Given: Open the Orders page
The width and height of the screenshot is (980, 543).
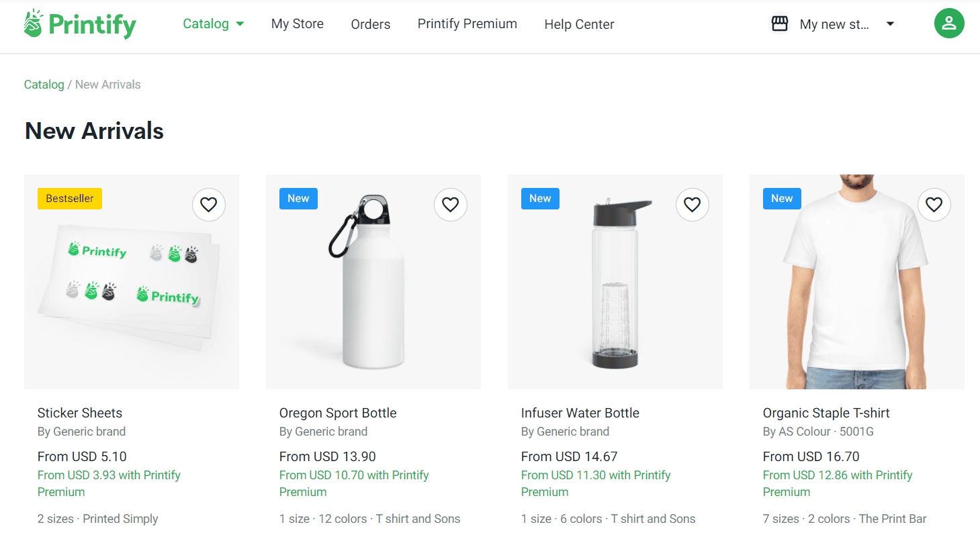Looking at the screenshot, I should point(370,24).
